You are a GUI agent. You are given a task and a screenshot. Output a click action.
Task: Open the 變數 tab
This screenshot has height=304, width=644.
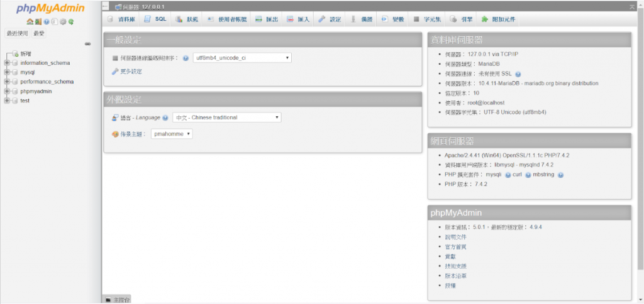point(392,19)
